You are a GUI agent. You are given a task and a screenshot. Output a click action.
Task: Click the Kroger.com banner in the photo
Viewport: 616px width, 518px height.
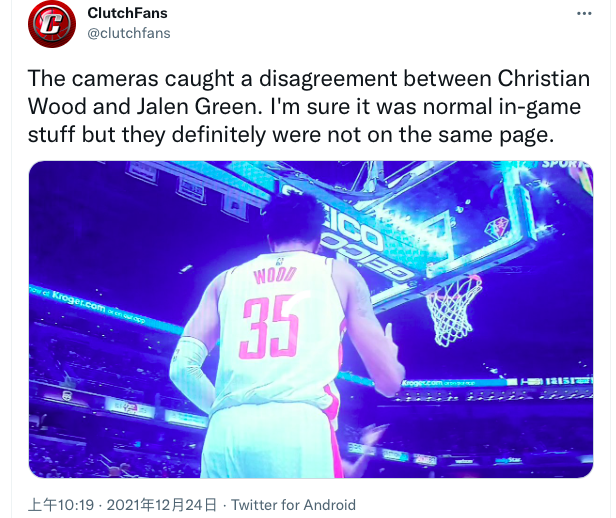coord(79,301)
